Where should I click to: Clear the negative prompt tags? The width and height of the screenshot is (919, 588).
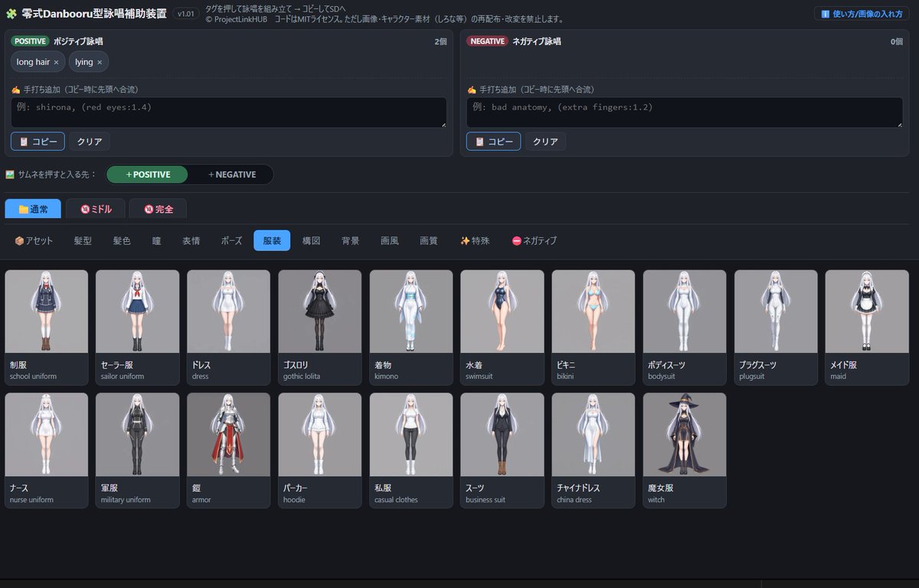coord(545,142)
